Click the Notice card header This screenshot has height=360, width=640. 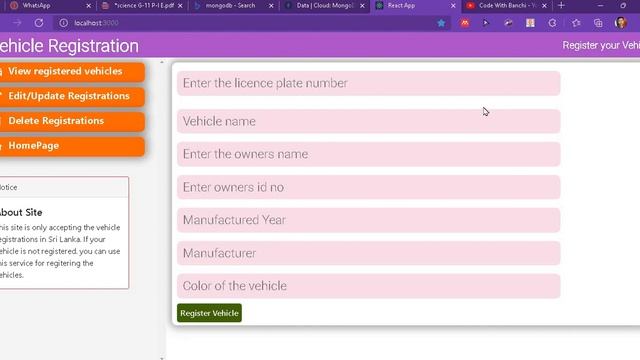coord(64,187)
